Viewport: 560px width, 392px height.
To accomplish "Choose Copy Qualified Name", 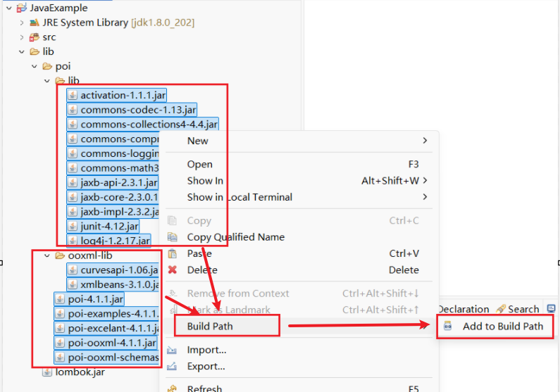I will click(299, 237).
